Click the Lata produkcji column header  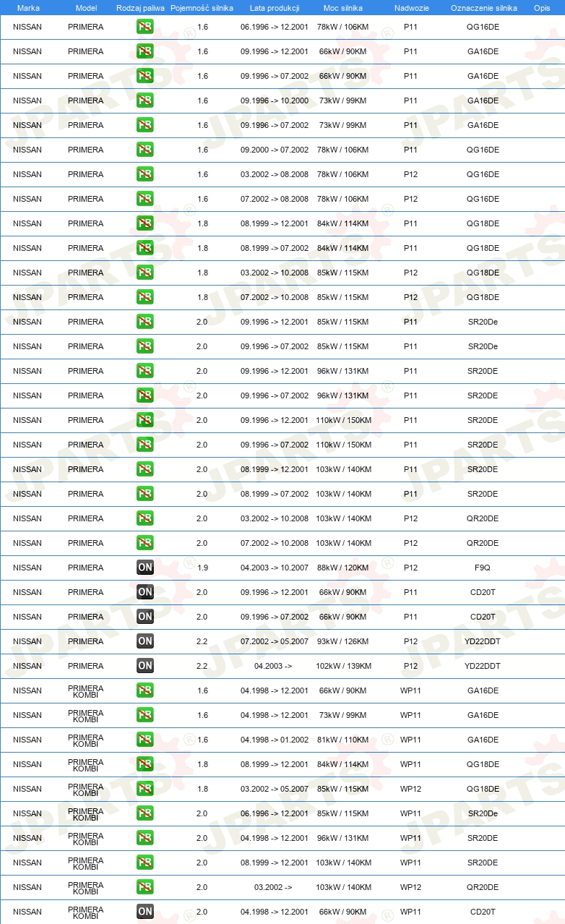pos(275,8)
